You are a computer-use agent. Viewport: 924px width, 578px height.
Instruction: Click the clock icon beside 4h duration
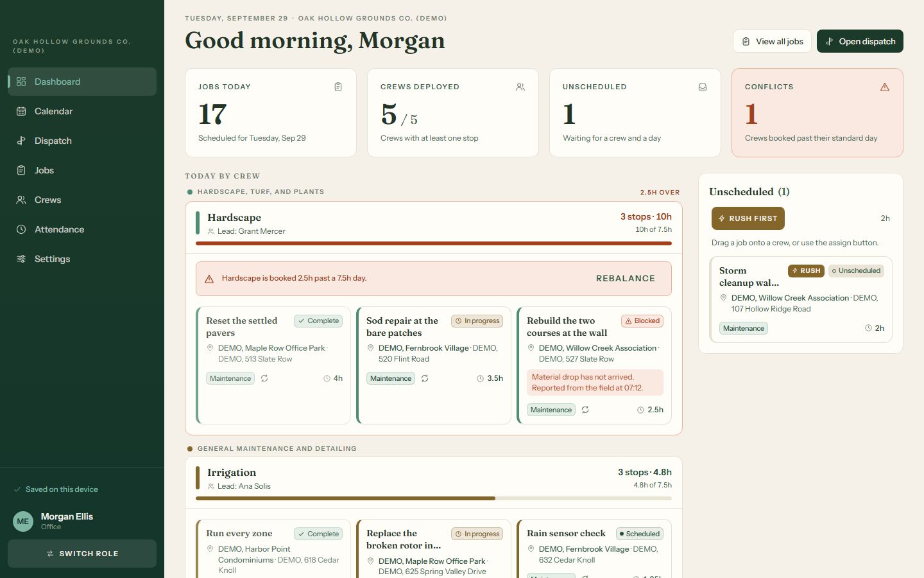click(327, 379)
